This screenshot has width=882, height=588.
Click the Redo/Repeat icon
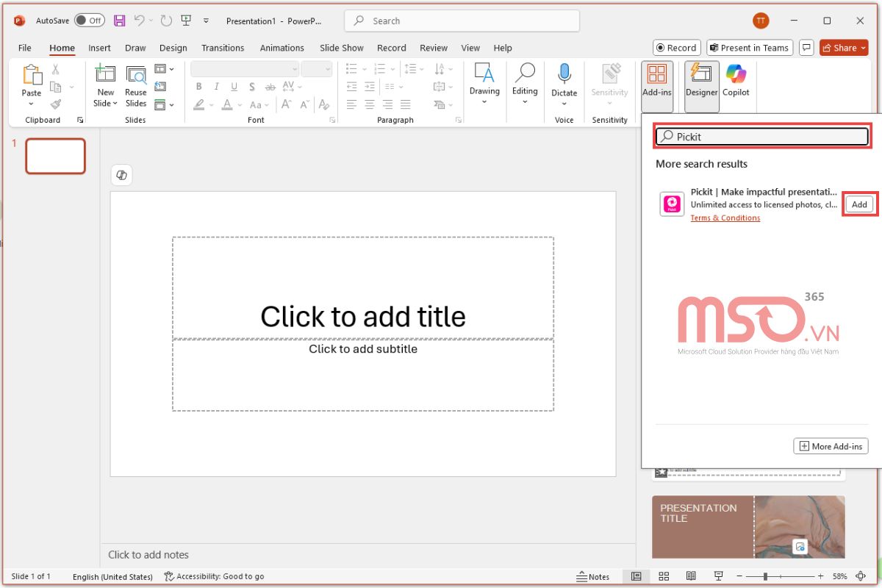tap(166, 21)
